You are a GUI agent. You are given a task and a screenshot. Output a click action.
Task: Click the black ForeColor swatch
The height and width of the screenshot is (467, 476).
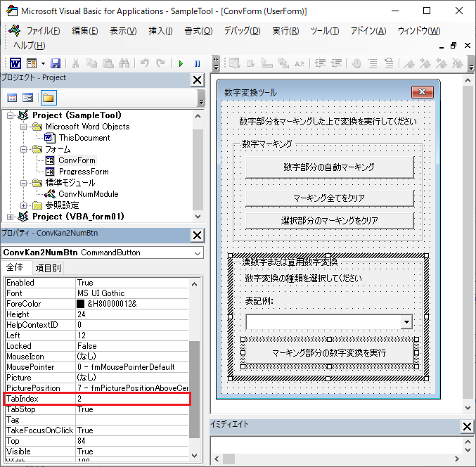click(x=80, y=304)
